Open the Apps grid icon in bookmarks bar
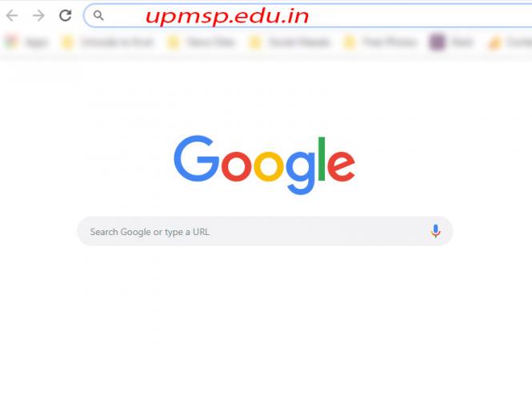532x403 pixels. (11, 42)
